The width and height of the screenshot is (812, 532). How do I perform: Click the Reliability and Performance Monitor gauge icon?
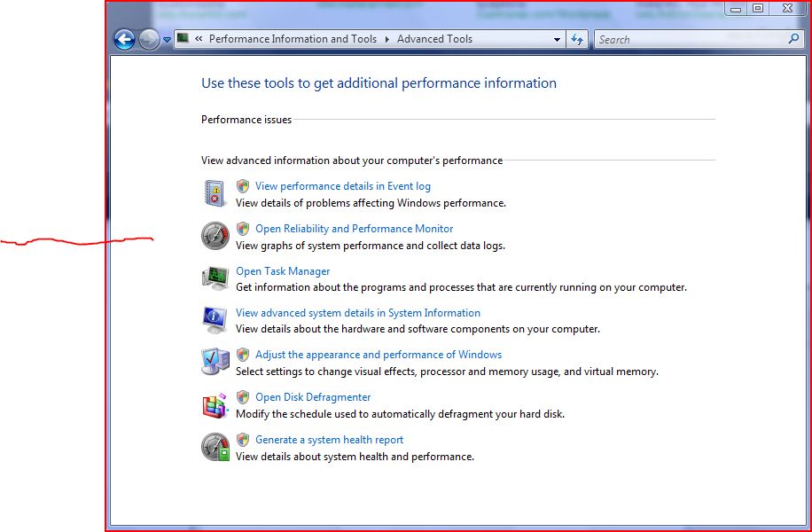pos(215,236)
